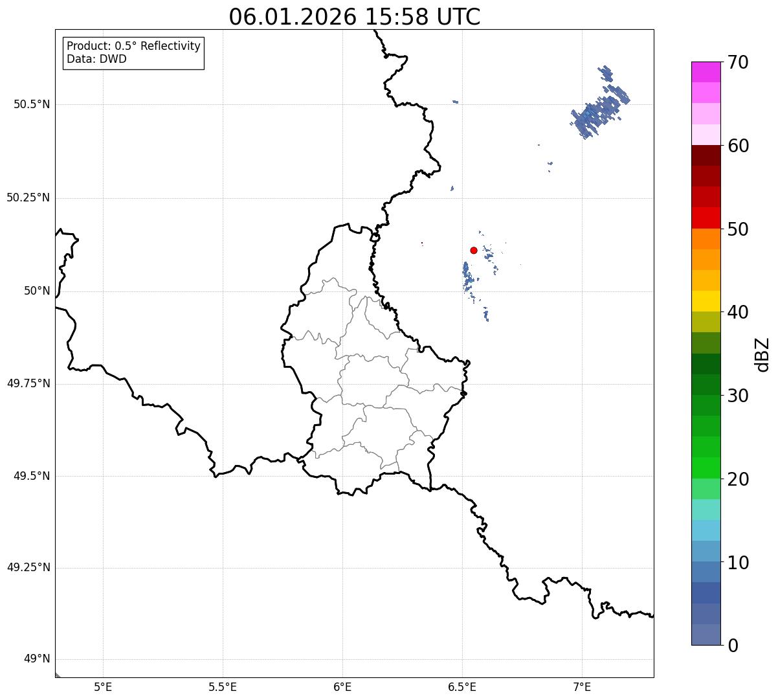
Task: Click the "Product: 0.5° Reflectivity" legend line
Action: click(x=133, y=47)
